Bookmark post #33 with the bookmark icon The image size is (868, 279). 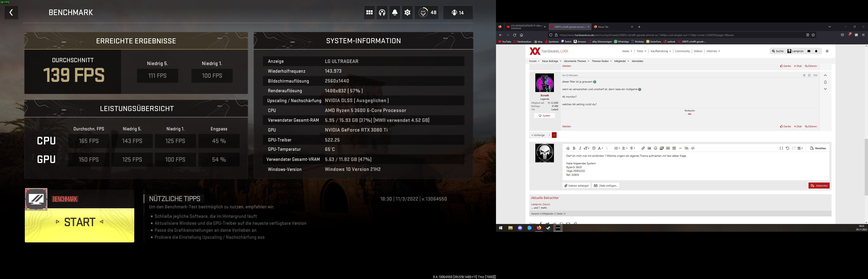pyautogui.click(x=809, y=76)
